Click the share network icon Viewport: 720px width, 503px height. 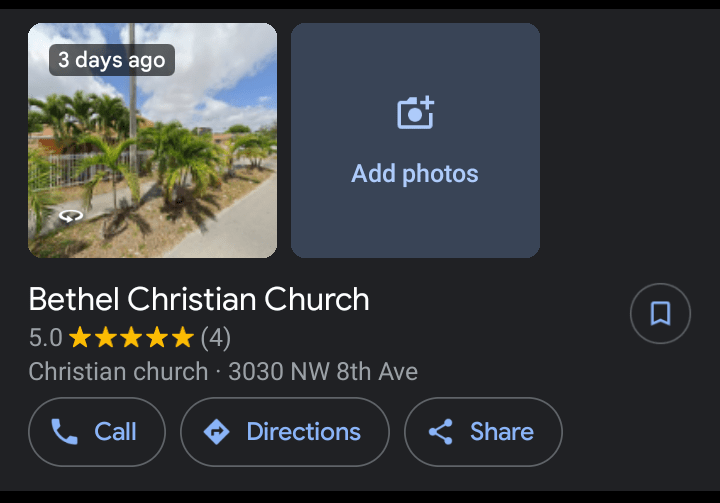[440, 432]
